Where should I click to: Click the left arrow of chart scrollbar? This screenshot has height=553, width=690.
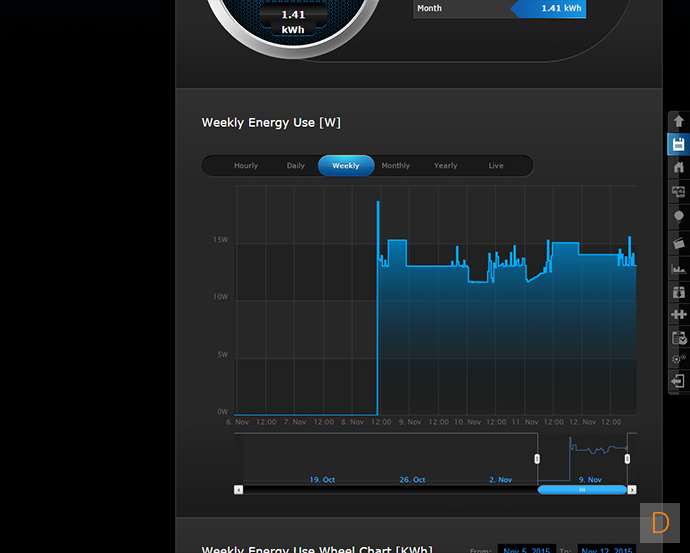point(238,490)
